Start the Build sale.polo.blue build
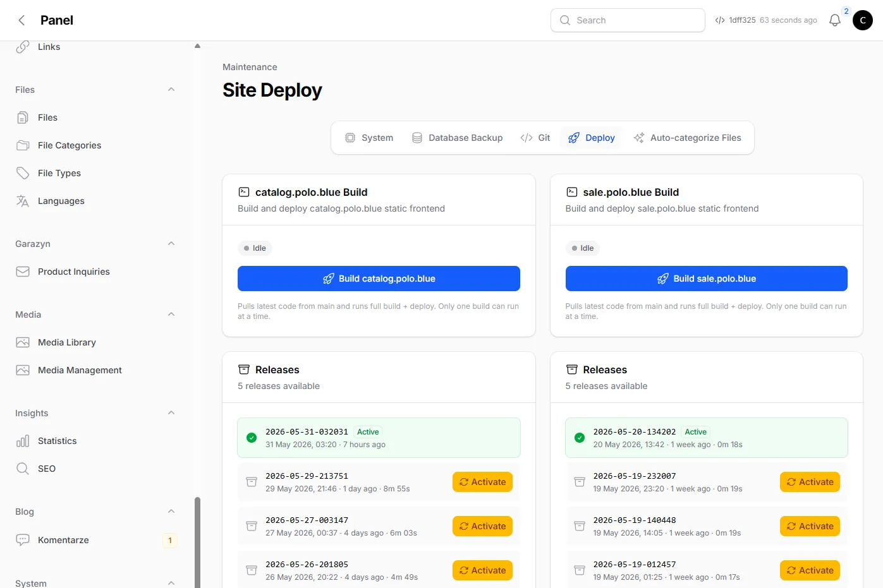Viewport: 883px width, 588px height. coord(706,279)
